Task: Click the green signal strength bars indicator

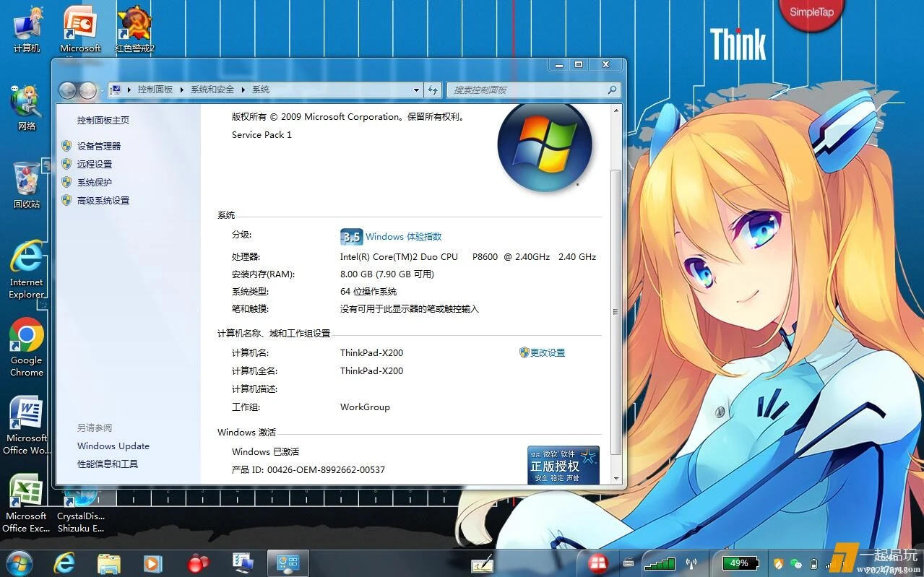Action: tap(660, 563)
